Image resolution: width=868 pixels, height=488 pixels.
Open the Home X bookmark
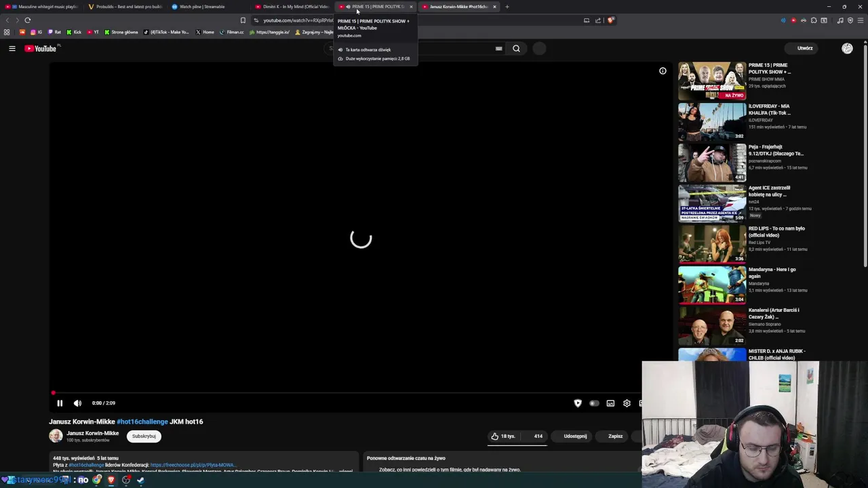tap(205, 32)
